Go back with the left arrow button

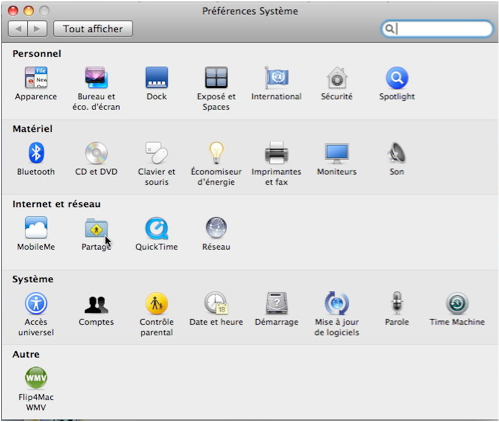click(18, 29)
